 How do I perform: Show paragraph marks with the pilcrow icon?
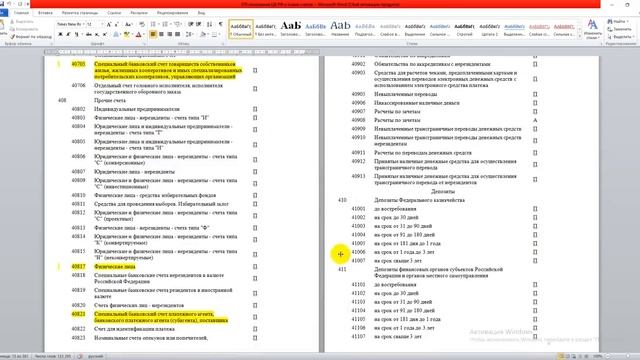click(221, 24)
